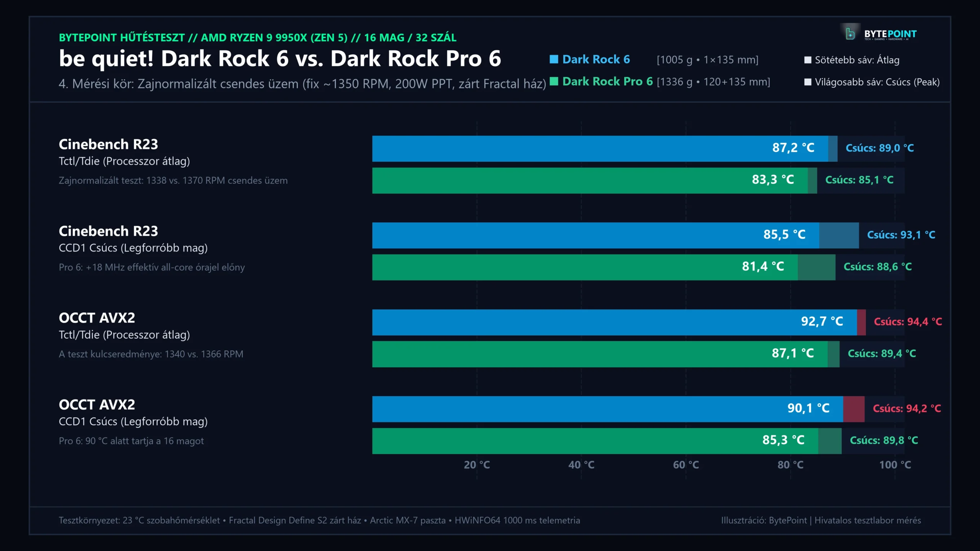Click the green bar showing 81,4 °C
The height and width of the screenshot is (551, 980).
[585, 267]
